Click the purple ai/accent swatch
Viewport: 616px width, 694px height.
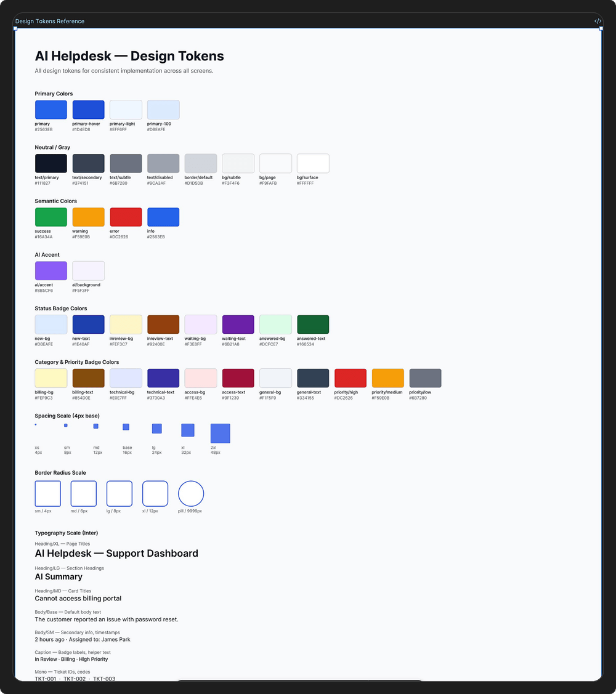coord(51,271)
